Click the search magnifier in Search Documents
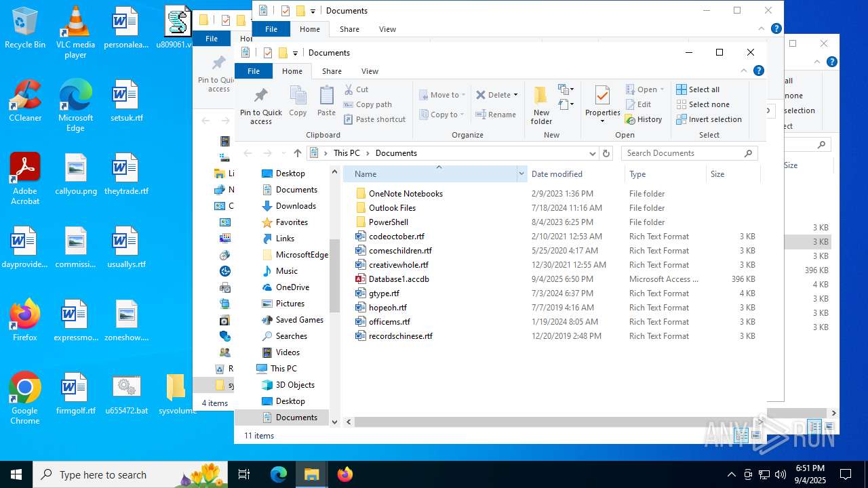Viewport: 868px width, 488px height. [749, 153]
